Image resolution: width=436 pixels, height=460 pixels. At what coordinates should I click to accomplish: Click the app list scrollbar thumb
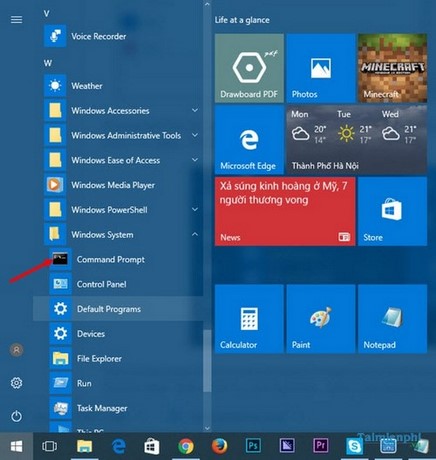tap(207, 361)
